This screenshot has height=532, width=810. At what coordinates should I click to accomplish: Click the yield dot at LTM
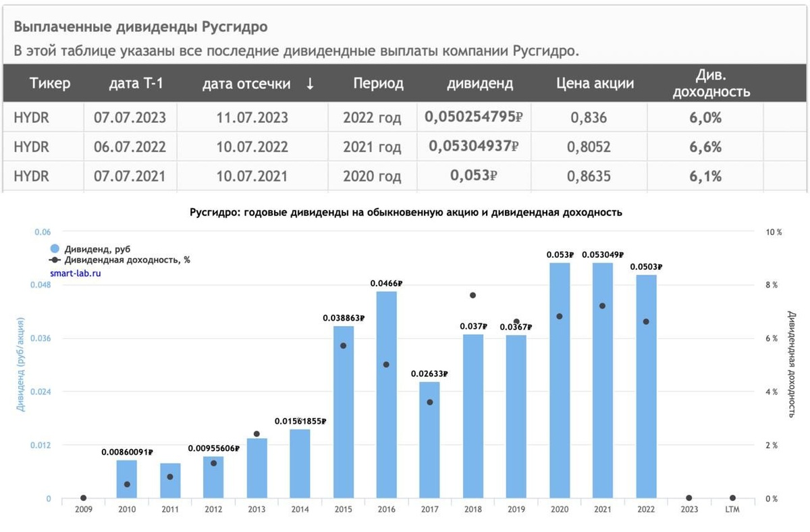click(732, 498)
